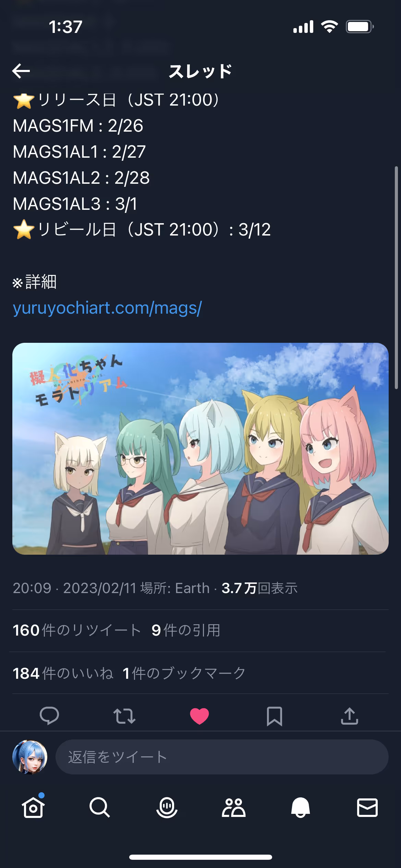401x868 pixels.
Task: View the 9 quote tweets
Action: pyautogui.click(x=186, y=630)
